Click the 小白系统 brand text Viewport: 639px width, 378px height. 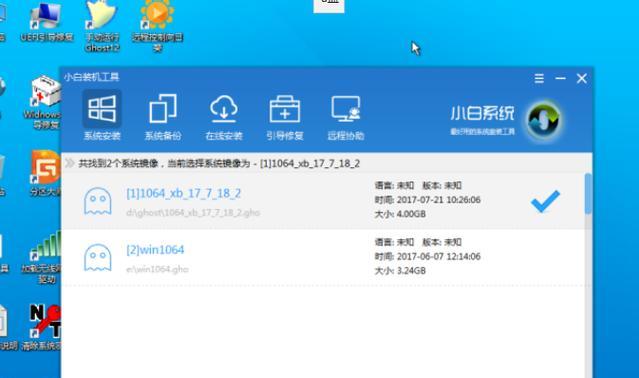tap(482, 114)
